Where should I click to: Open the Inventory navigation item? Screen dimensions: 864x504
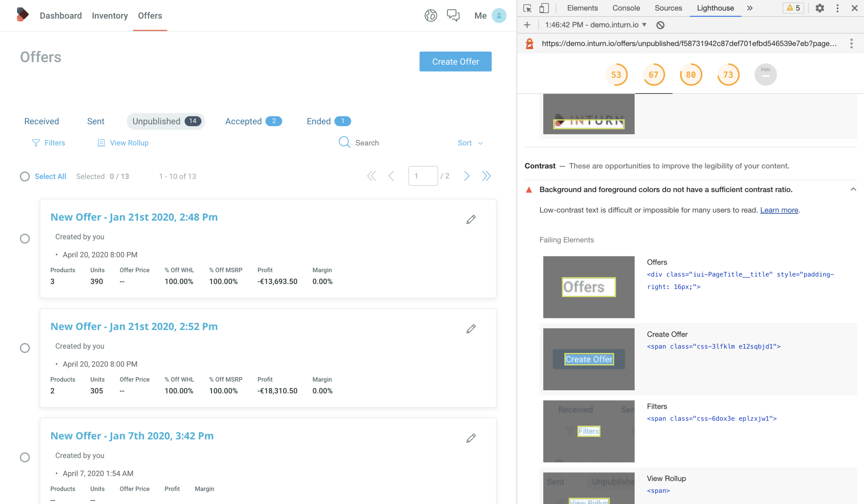tap(110, 16)
